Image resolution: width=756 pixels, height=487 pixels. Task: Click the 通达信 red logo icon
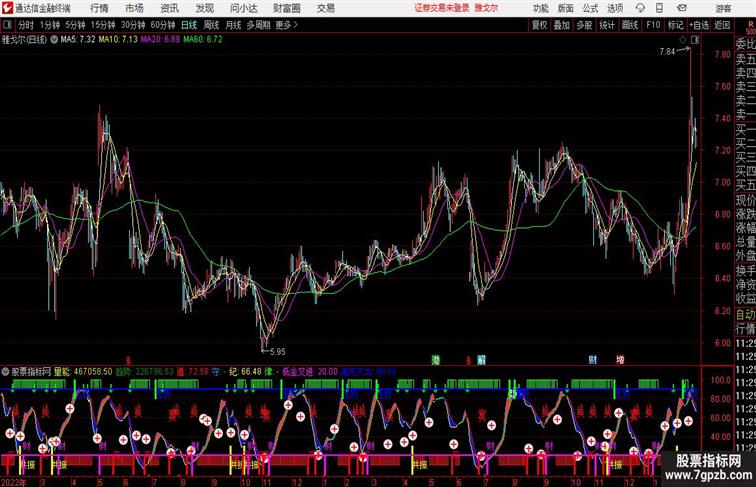7,8
